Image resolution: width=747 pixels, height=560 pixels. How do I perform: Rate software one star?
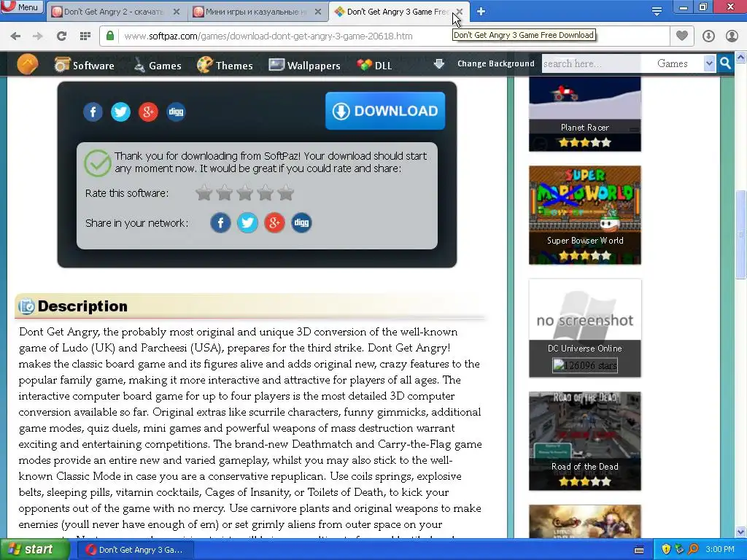(204, 192)
